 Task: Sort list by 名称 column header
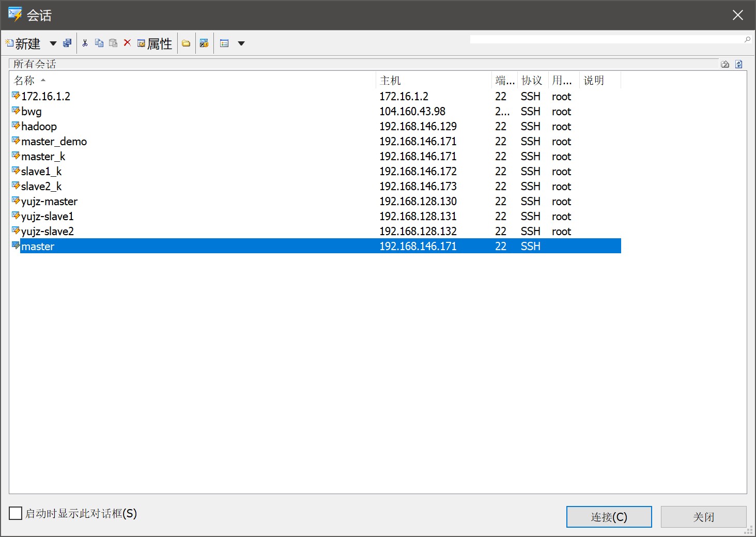tap(25, 81)
